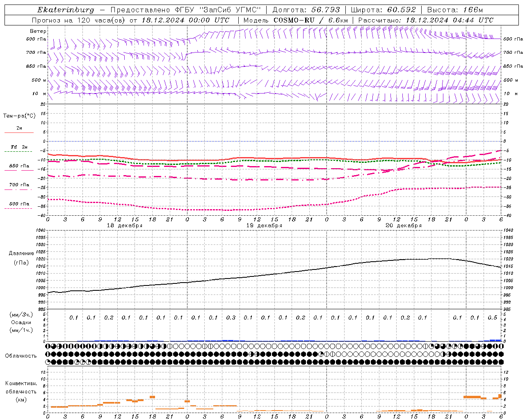Click the "(мм/1ч.)" precipitation unit label
This screenshot has height=420, width=525.
21,330
